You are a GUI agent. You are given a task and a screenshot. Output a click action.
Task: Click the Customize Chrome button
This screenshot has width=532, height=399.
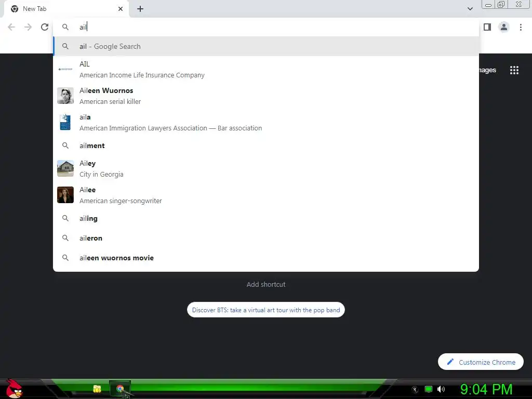point(481,362)
